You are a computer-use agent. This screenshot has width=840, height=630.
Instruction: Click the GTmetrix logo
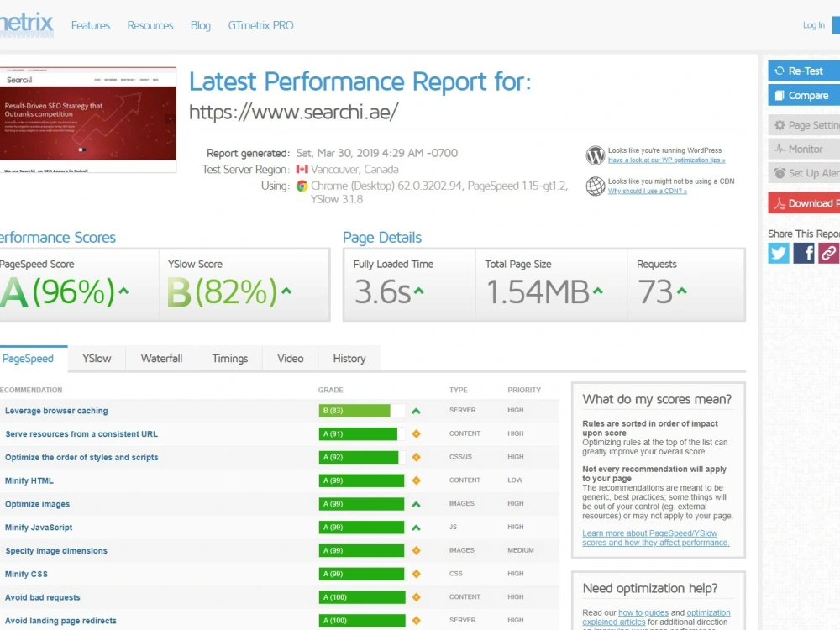pyautogui.click(x=26, y=24)
